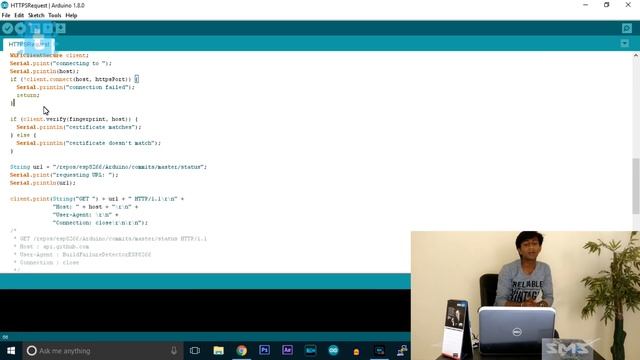Screen dimensions: 640x360
Task: Click the Arduino logo in title bar
Action: pos(5,5)
